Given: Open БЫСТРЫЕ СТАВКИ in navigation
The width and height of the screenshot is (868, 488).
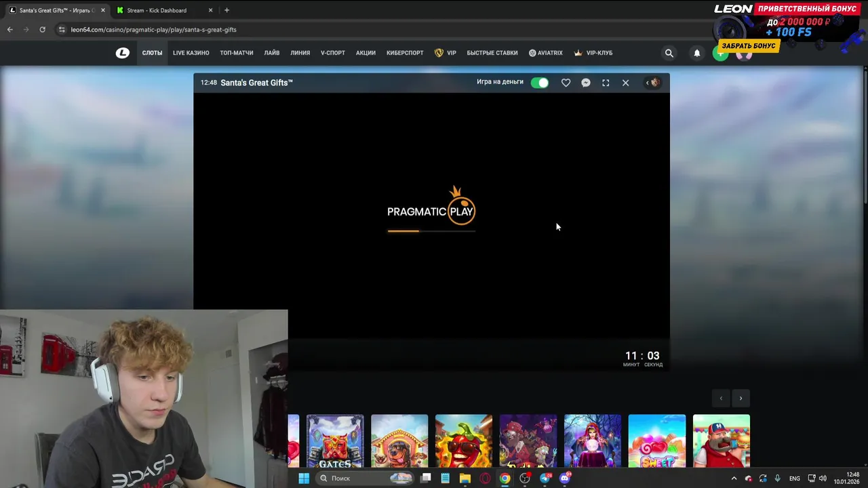Looking at the screenshot, I should coord(492,53).
